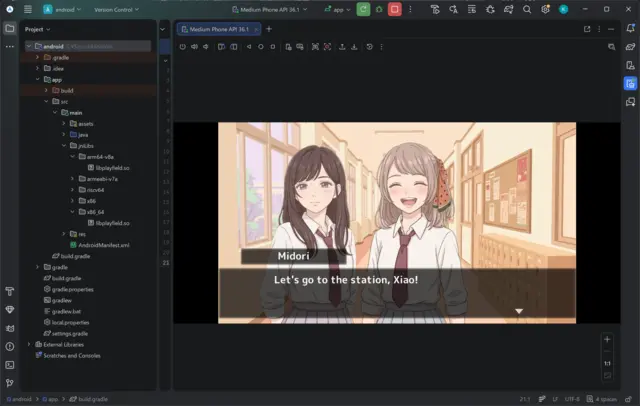Open Terminal tool window in left sidebar
640x406 pixels.
(x=10, y=365)
